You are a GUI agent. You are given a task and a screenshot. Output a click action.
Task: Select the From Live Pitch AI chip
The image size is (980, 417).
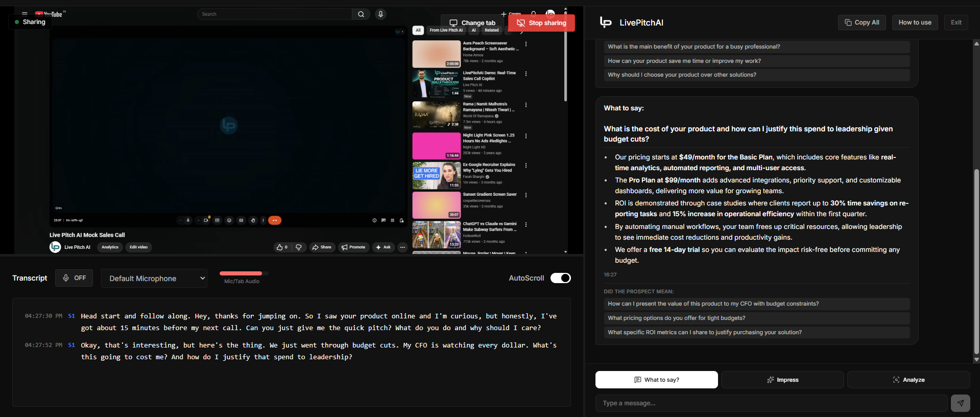(446, 30)
